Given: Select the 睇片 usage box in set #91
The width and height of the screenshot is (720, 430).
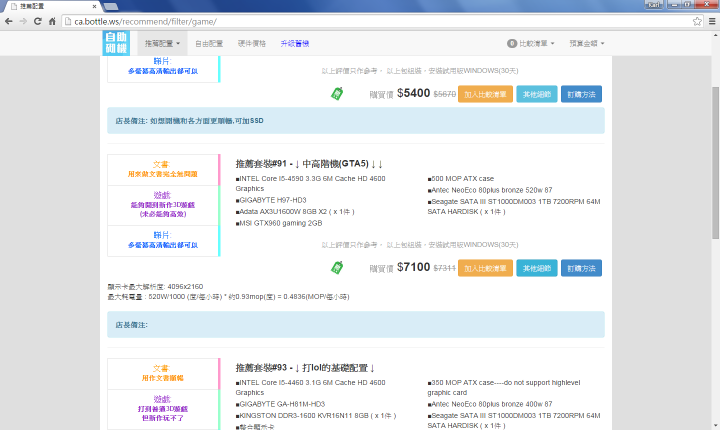Looking at the screenshot, I should [x=163, y=240].
